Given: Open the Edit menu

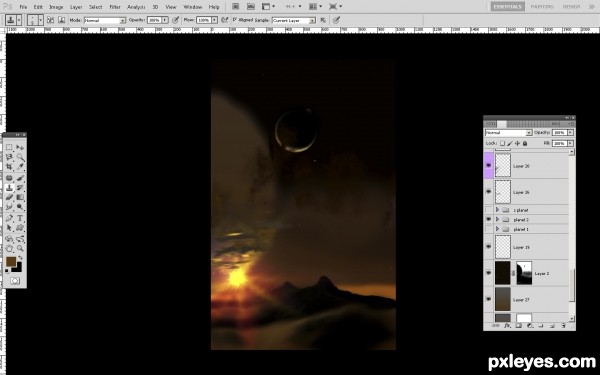Looking at the screenshot, I should point(38,7).
